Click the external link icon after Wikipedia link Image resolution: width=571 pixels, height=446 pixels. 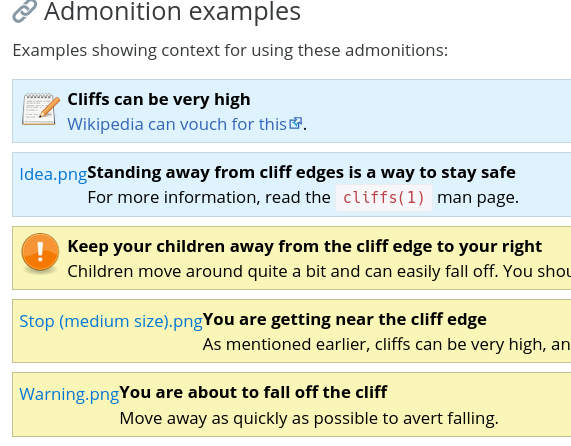point(295,123)
